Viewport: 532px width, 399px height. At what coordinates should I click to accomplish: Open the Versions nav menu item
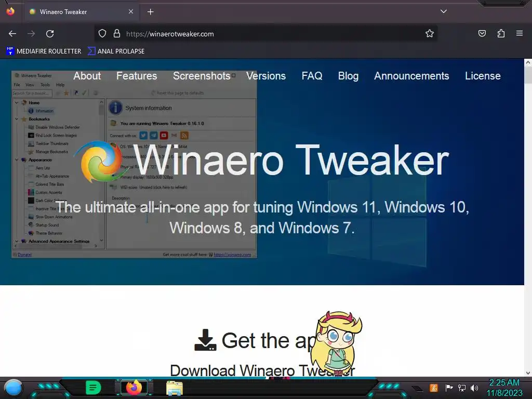tap(266, 76)
